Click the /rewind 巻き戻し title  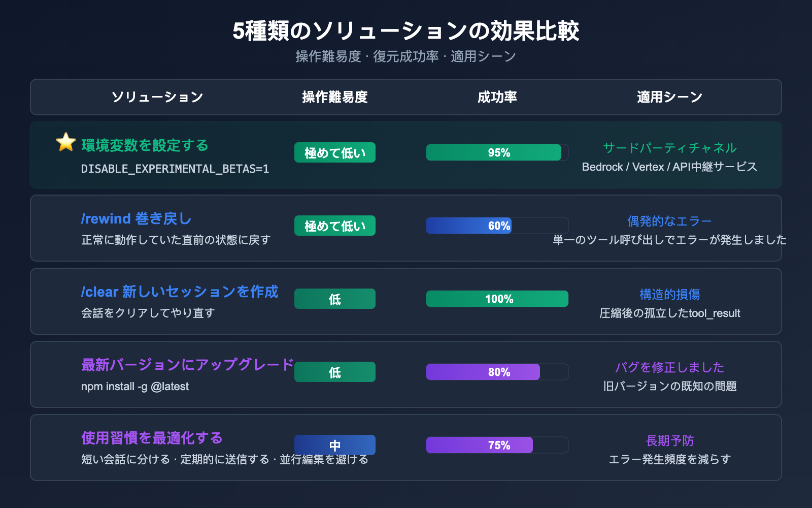coord(136,218)
